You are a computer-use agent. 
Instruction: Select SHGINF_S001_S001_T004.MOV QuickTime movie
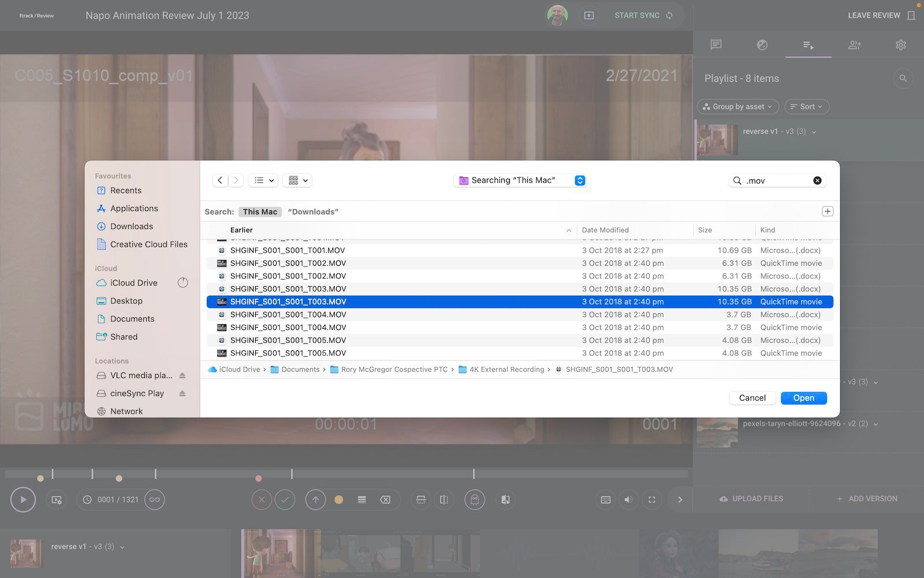pos(288,327)
